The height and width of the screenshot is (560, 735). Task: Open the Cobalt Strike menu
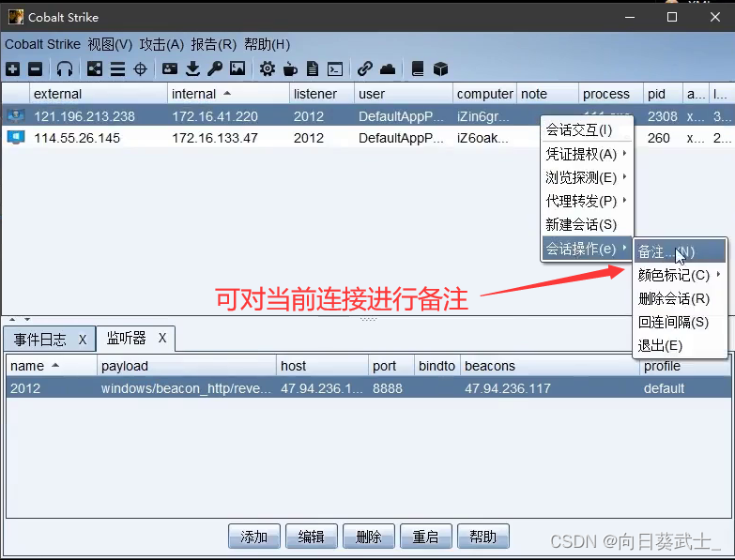point(42,44)
